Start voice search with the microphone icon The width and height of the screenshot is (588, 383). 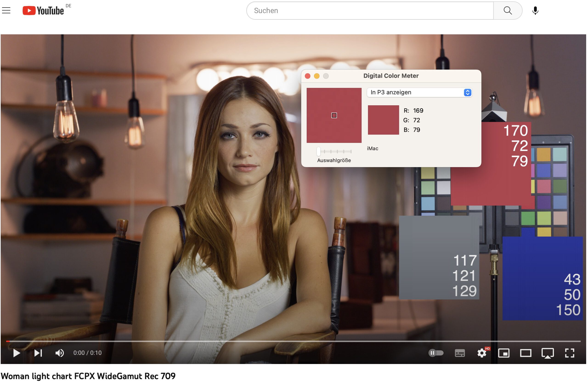[x=535, y=11]
